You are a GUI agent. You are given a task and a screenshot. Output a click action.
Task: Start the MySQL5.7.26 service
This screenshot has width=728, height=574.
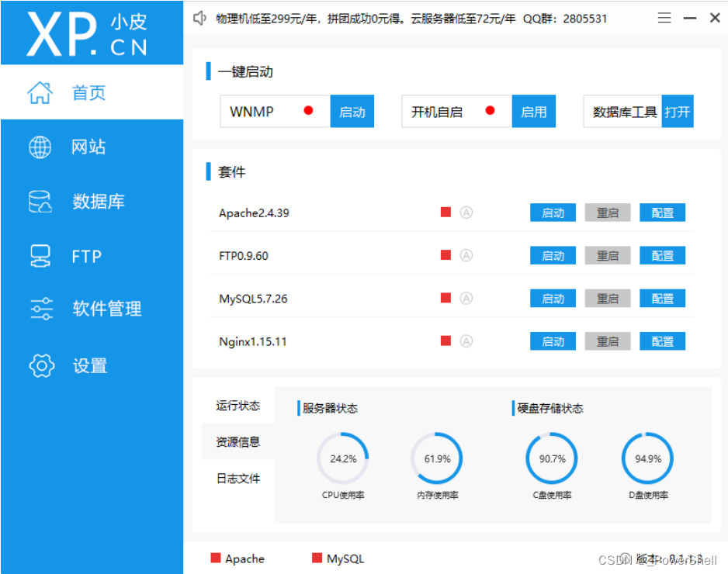[x=553, y=298]
